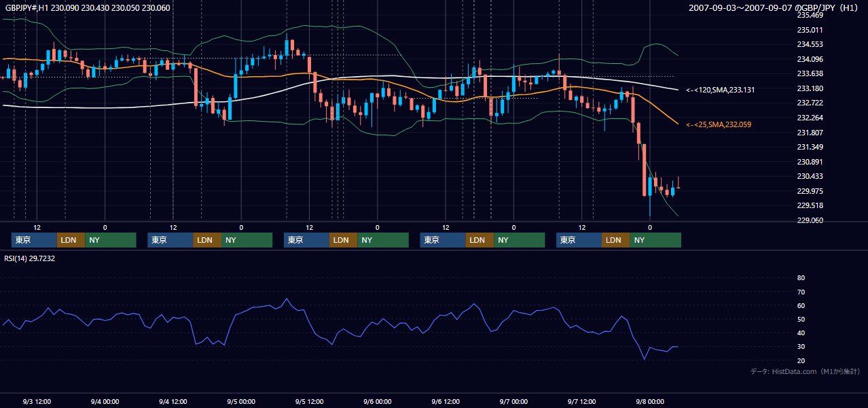Click RSI scale level 20
The height and width of the screenshot is (408, 868).
801,361
